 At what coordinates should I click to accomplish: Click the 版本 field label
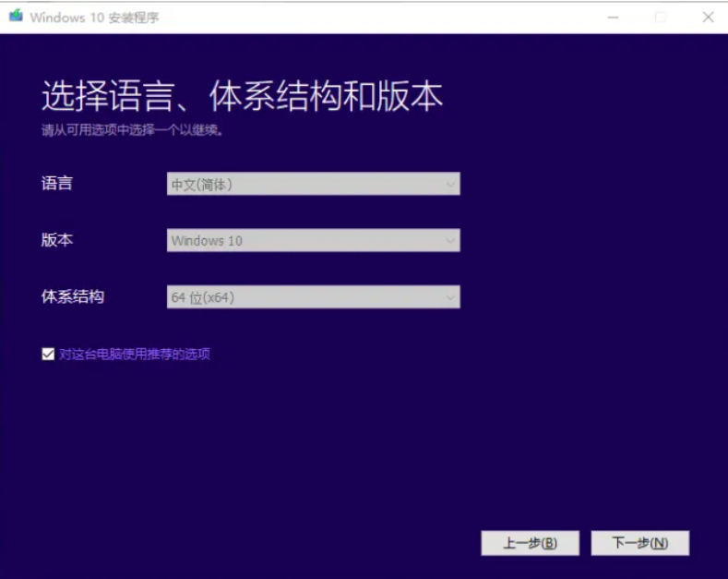coord(57,240)
